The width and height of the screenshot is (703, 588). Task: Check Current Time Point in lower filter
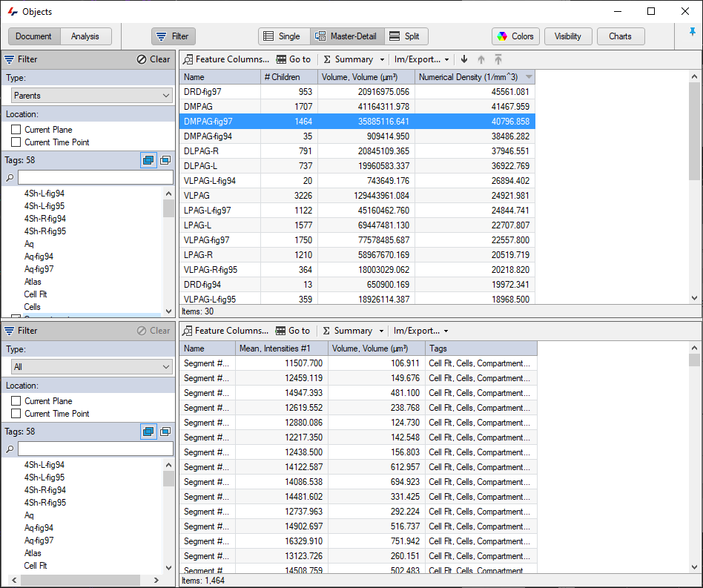16,414
